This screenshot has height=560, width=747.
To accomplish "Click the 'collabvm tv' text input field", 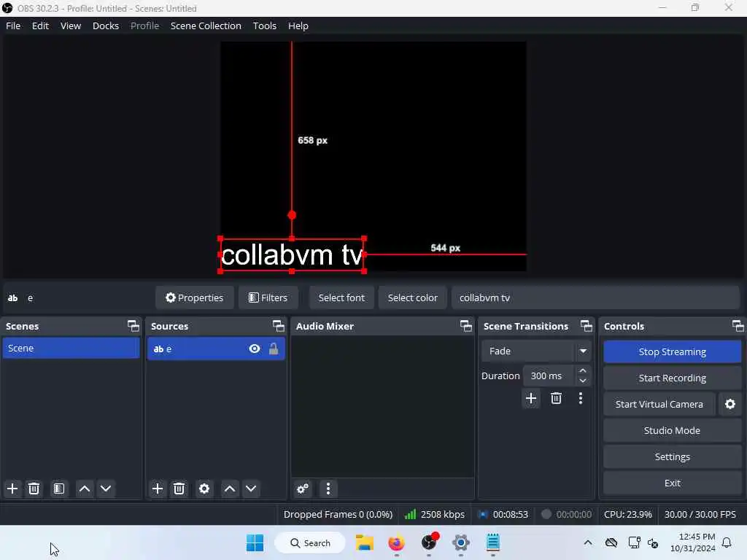I will (595, 297).
